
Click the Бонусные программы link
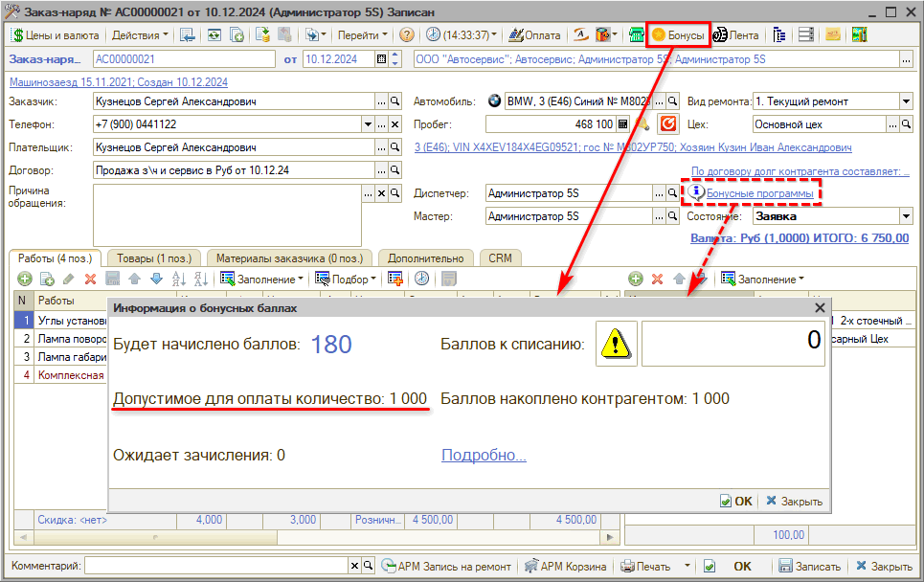[760, 193]
